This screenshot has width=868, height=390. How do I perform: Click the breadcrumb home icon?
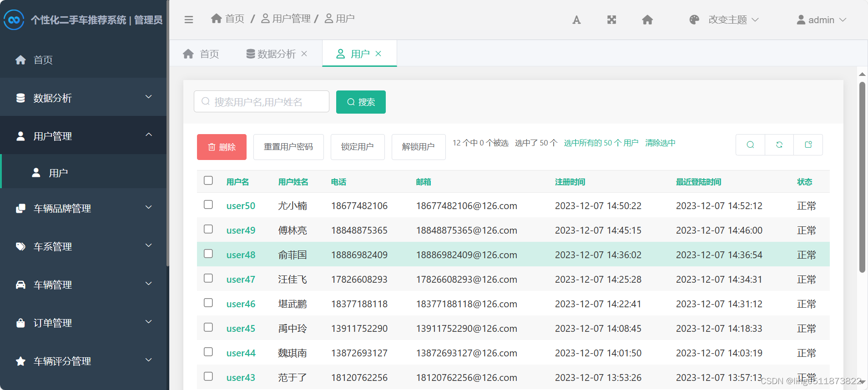tap(217, 18)
